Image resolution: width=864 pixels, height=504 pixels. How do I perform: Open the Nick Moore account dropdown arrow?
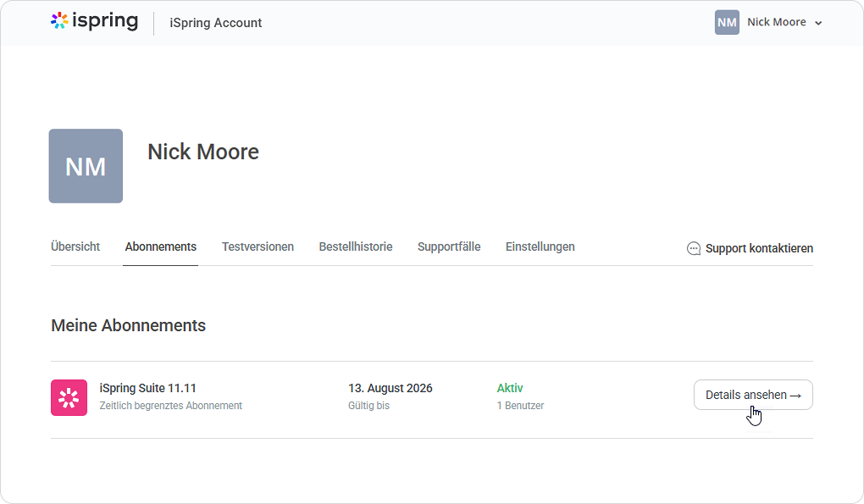point(818,23)
